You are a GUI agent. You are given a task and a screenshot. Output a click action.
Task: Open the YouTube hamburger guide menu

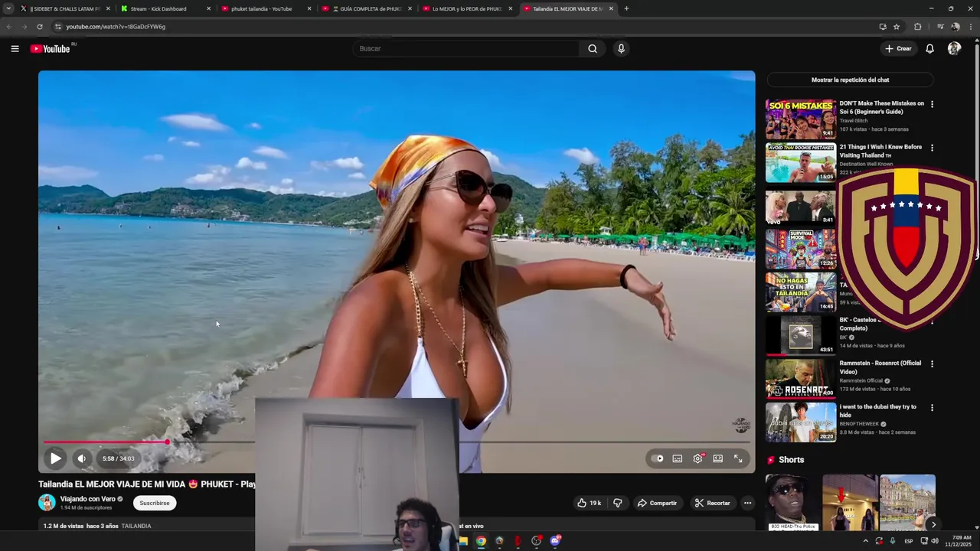point(15,48)
